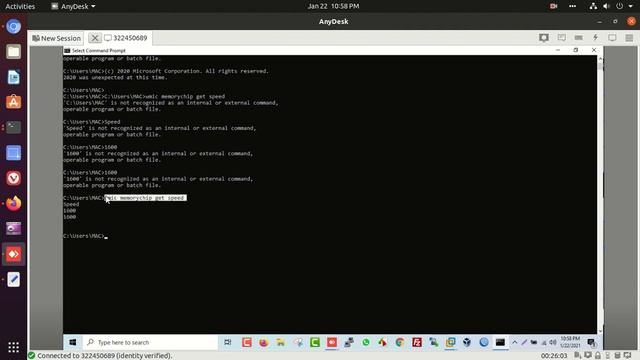The width and height of the screenshot is (640, 360).
Task: Click the Select Command Prompt title icon
Action: click(x=67, y=51)
